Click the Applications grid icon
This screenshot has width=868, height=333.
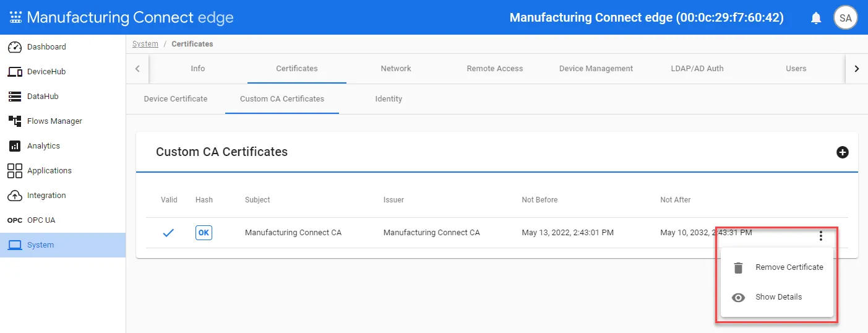click(x=15, y=171)
